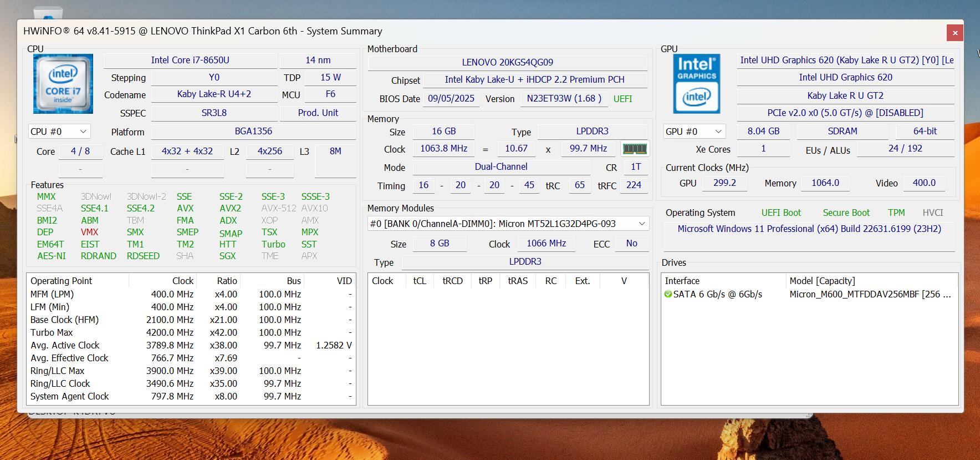The width and height of the screenshot is (980, 460).
Task: Click the 24 / 192 EUs/ALUs value
Action: coord(905,148)
